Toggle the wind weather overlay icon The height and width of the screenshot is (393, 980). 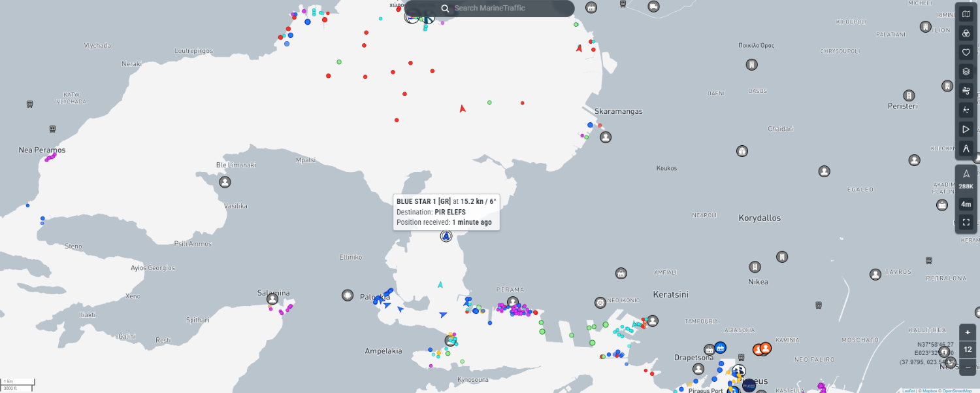tap(966, 91)
